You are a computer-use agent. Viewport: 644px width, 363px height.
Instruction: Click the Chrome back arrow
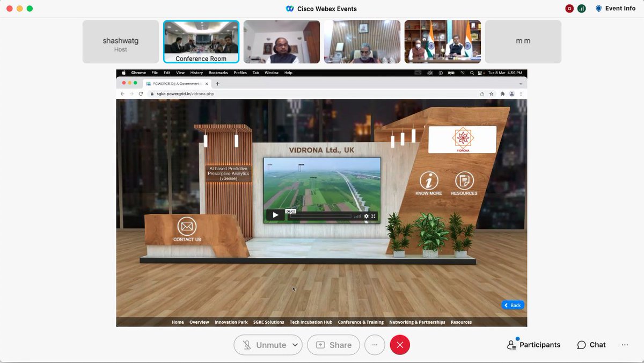[x=122, y=93]
